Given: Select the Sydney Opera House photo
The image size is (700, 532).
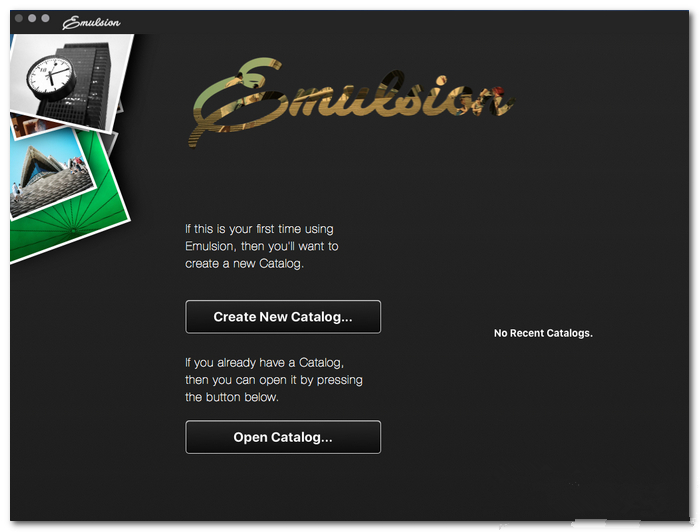Looking at the screenshot, I should coord(51,174).
